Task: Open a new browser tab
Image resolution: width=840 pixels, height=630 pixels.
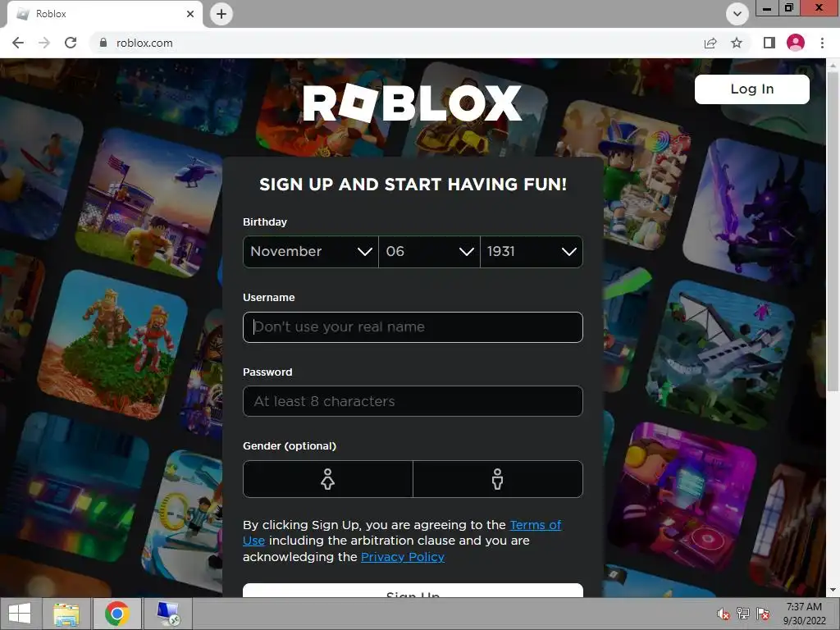Action: pos(221,14)
